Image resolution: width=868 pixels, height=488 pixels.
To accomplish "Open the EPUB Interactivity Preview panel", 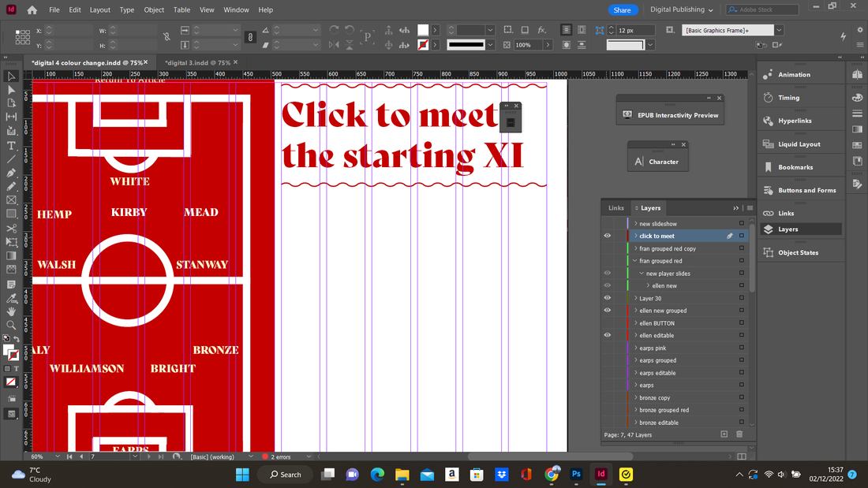I will 671,115.
